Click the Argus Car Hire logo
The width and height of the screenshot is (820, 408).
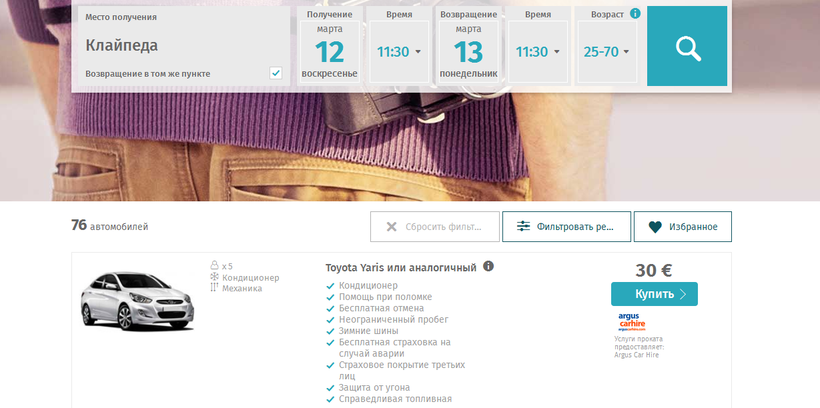[x=632, y=322]
